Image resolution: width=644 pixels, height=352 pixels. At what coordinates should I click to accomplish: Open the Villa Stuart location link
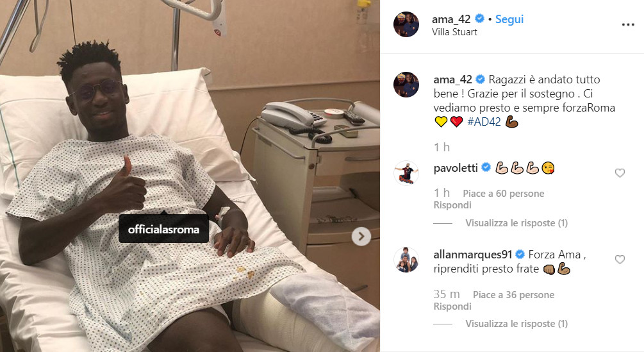pyautogui.click(x=454, y=32)
